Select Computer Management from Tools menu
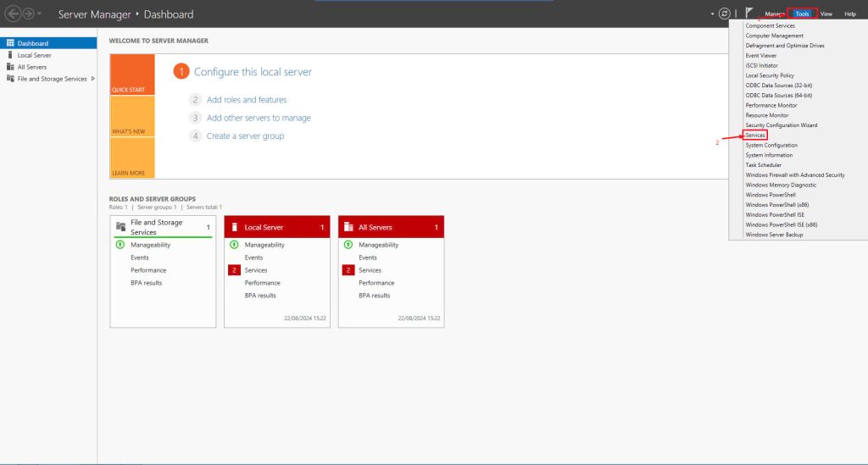Image resolution: width=868 pixels, height=465 pixels. coord(774,36)
